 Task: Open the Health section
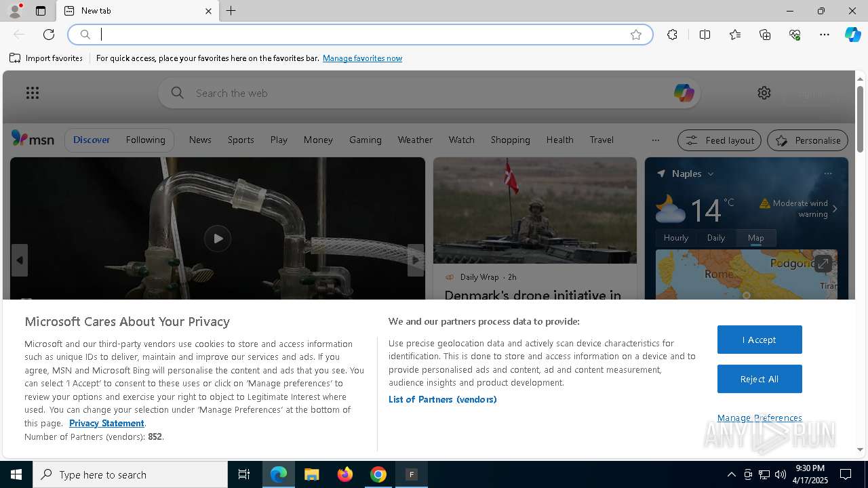click(x=560, y=140)
